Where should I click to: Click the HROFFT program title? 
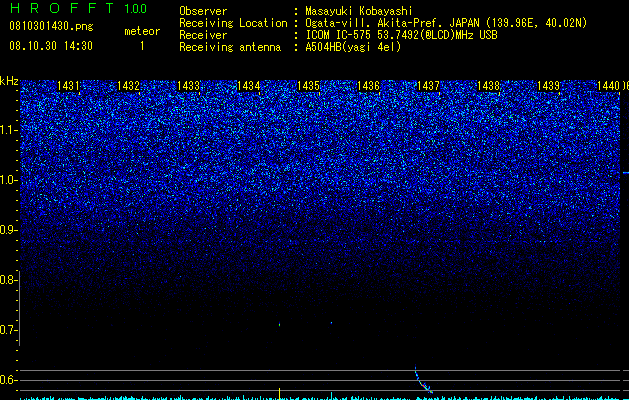[x=62, y=8]
